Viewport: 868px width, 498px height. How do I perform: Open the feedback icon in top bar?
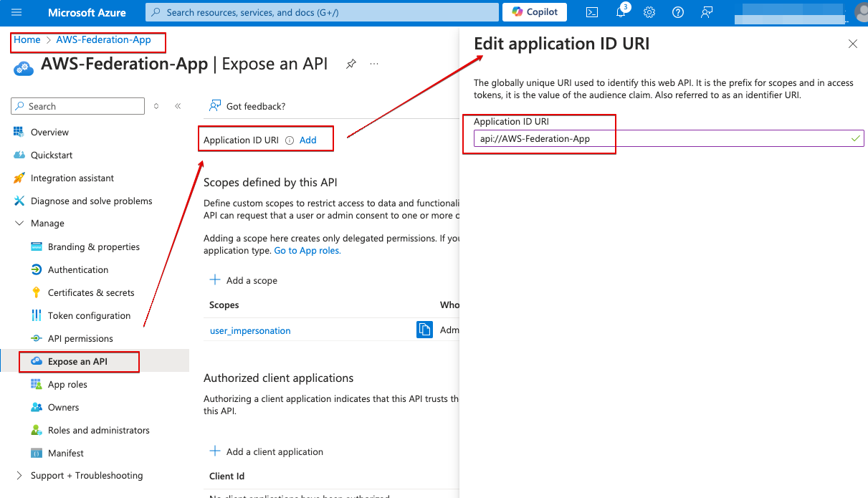point(707,12)
